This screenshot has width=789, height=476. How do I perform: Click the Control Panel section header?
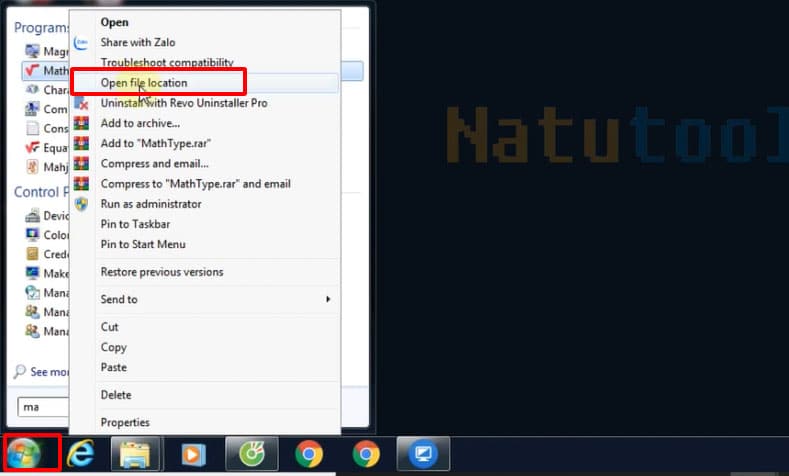coord(41,192)
